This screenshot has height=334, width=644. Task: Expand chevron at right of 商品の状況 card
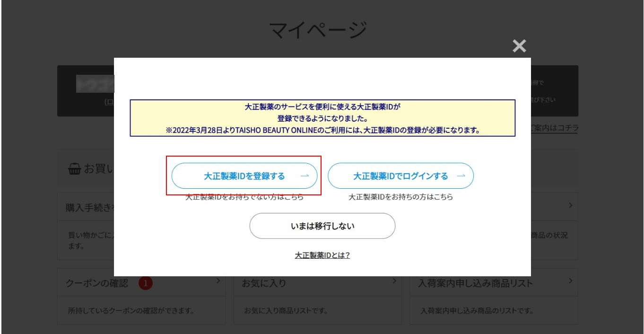tap(570, 205)
